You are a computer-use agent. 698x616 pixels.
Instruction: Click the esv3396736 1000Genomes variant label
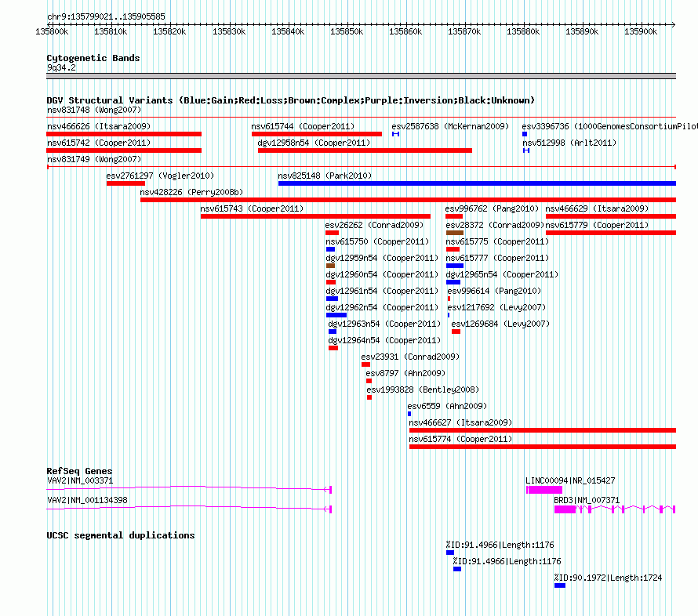[610, 126]
